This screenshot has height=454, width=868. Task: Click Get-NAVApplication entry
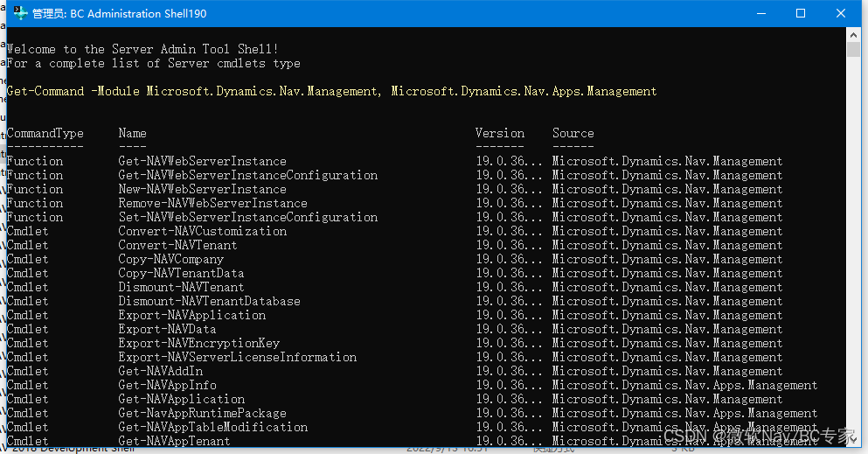pos(182,399)
